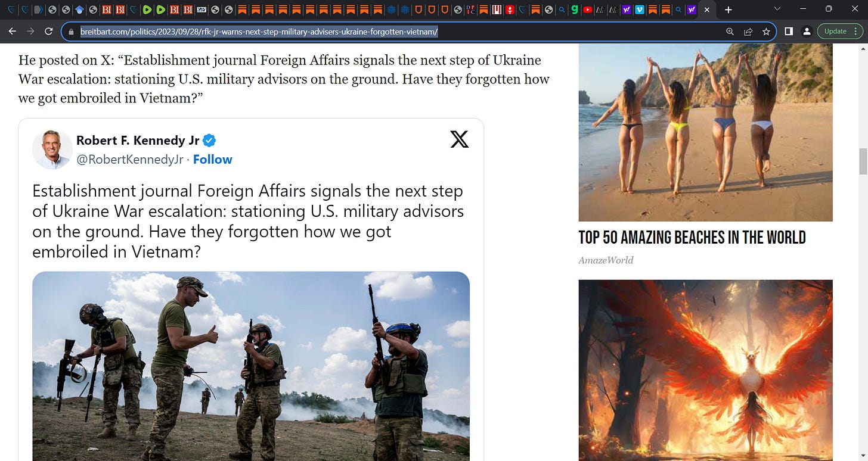Open the fiery phoenix ad image
This screenshot has width=868, height=461.
click(x=705, y=370)
